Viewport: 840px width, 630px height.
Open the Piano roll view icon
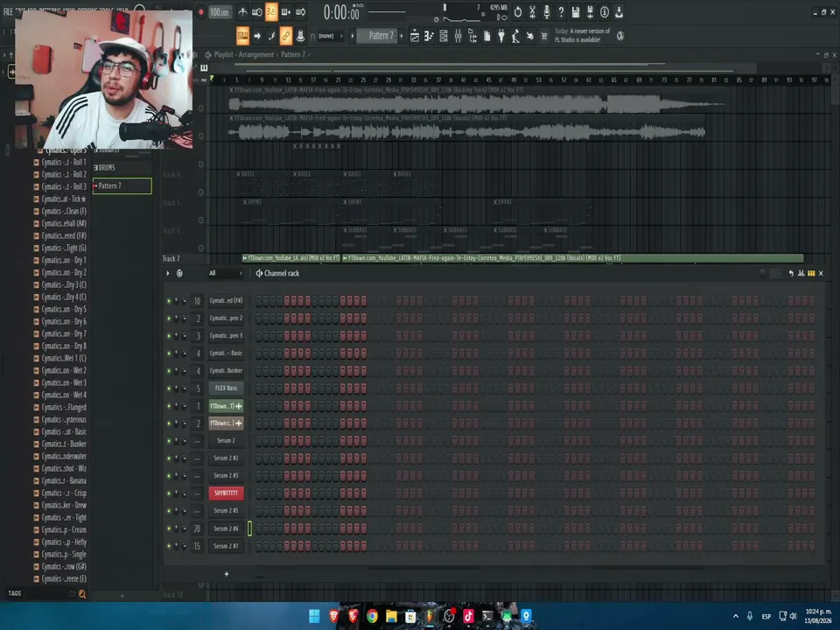click(x=429, y=36)
